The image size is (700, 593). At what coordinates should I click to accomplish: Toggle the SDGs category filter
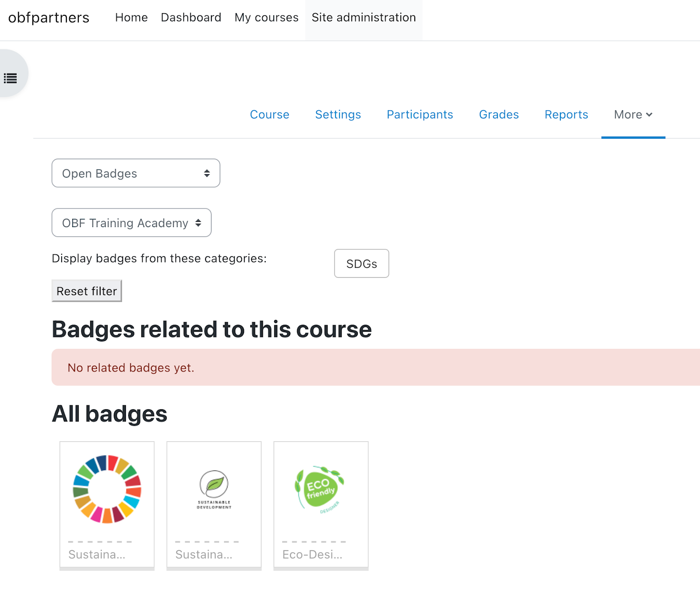361,263
